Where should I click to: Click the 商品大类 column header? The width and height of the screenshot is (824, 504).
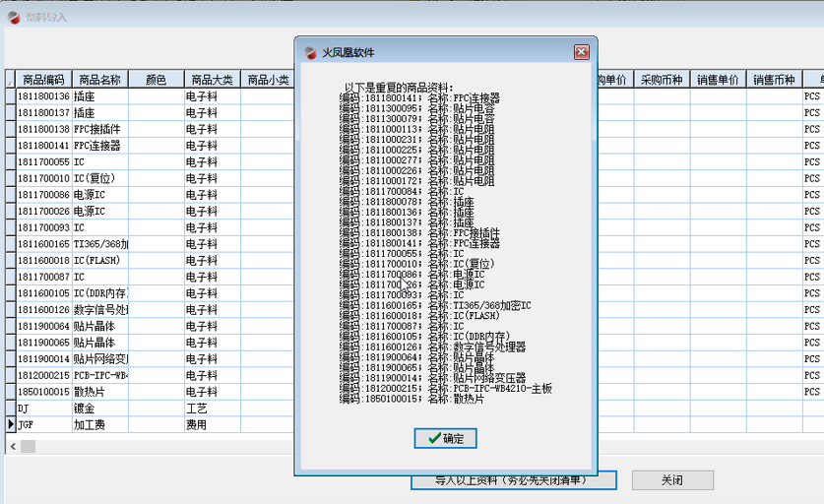213,80
